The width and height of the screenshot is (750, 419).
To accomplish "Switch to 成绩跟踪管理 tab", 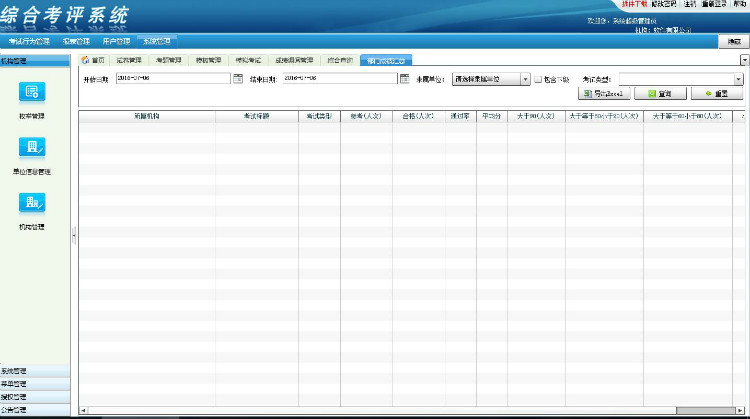I will point(294,60).
